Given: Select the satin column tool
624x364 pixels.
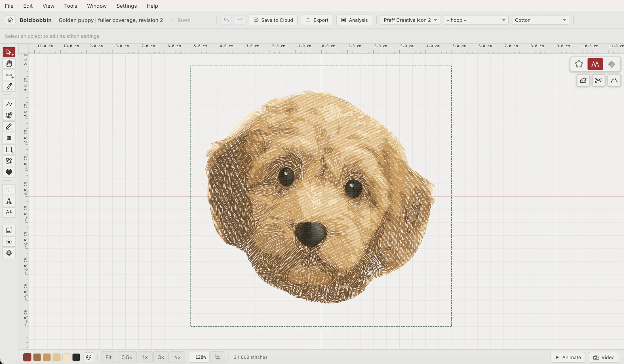Looking at the screenshot, I should tap(9, 138).
